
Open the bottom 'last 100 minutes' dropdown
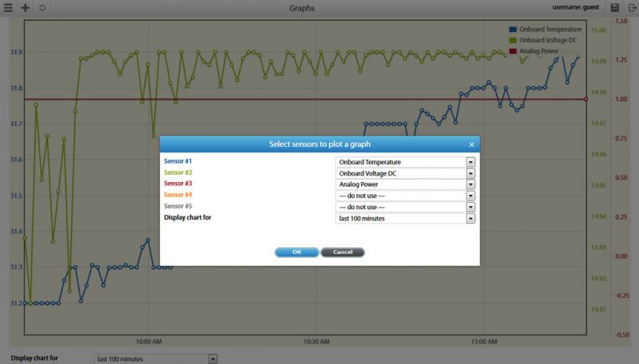pyautogui.click(x=156, y=358)
